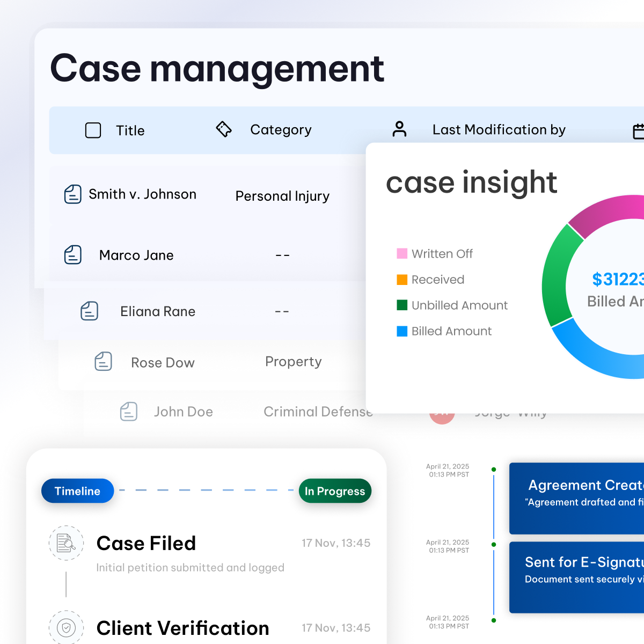644x644 pixels.
Task: Click the Case Filed document-search icon
Action: tap(65, 543)
